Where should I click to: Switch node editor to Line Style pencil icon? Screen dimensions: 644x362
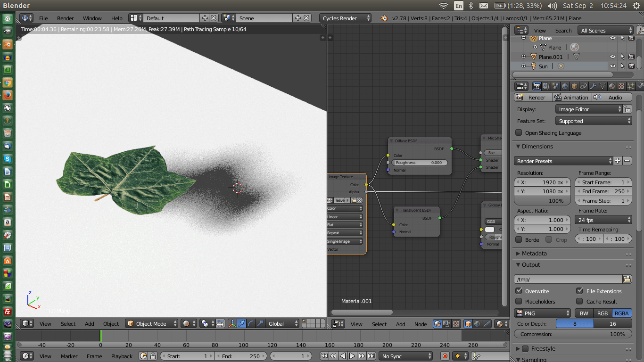click(487, 324)
